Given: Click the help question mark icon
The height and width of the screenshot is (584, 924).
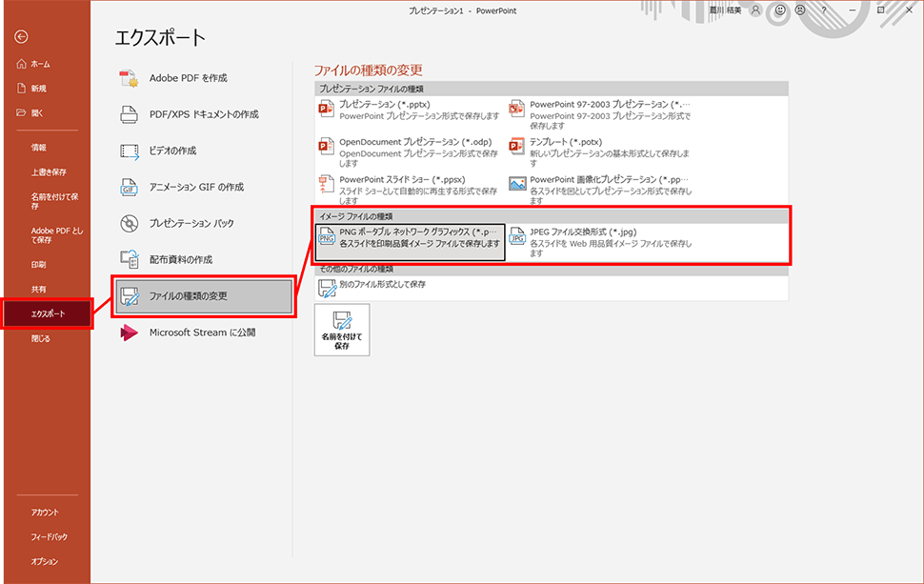Looking at the screenshot, I should pos(824,10).
